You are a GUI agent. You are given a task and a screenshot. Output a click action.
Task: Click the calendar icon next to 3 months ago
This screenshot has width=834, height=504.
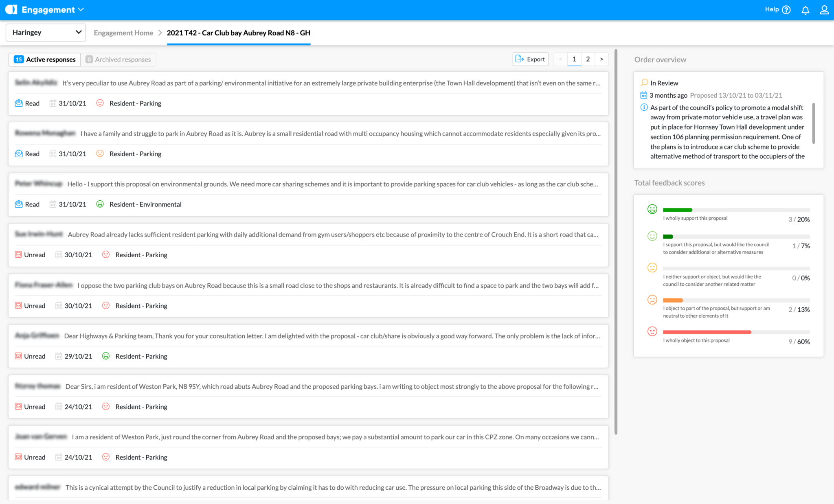(x=643, y=95)
